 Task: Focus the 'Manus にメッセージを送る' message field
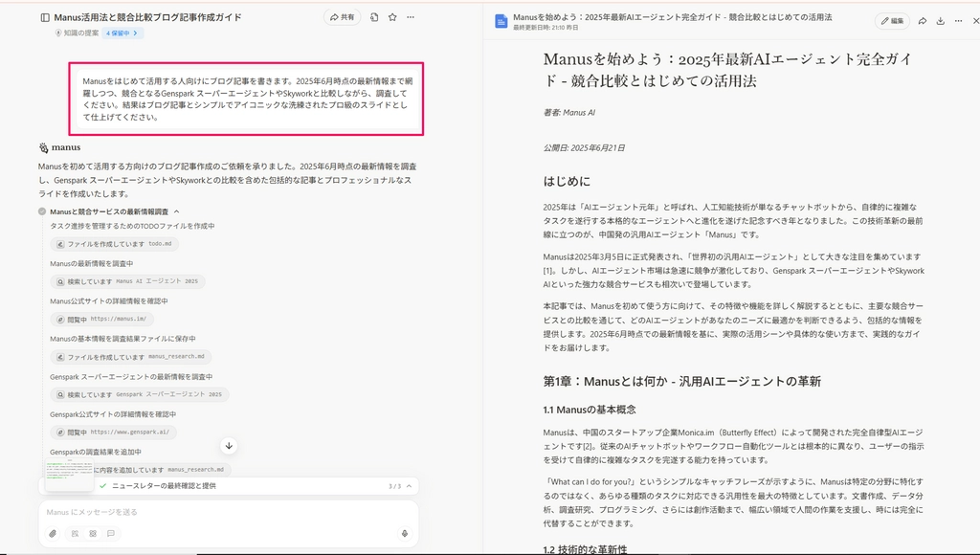coord(228,512)
